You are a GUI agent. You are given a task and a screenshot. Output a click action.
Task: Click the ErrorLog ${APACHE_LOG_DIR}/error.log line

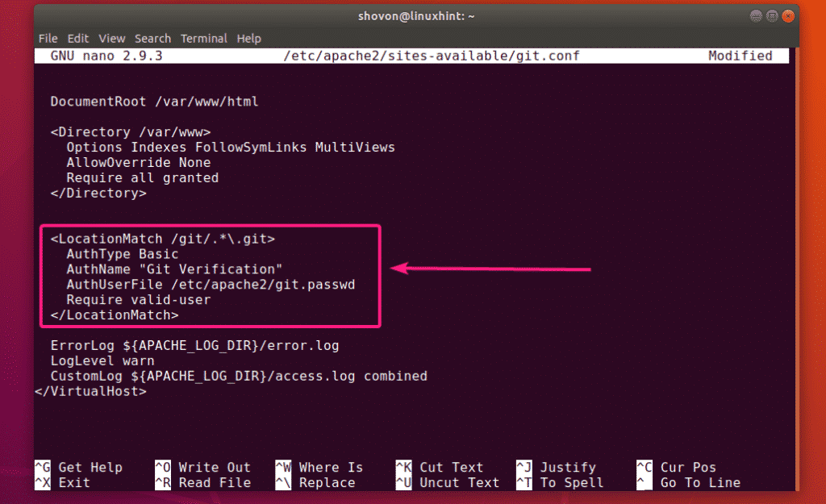[x=194, y=346]
